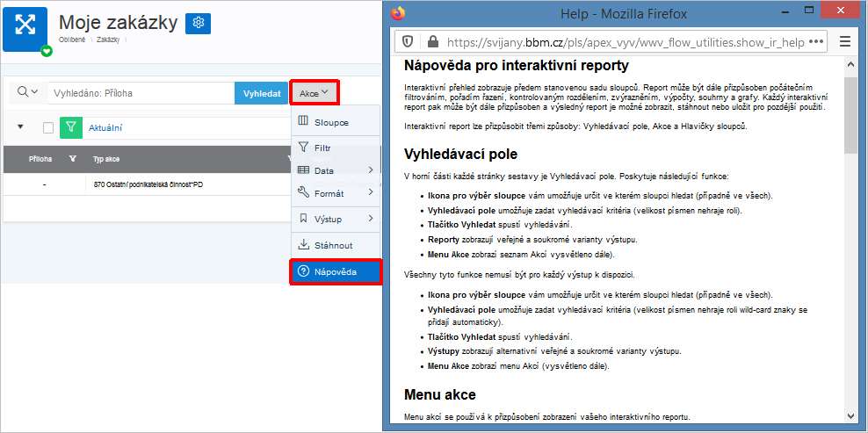Click the Výstup bookmark icon
The image size is (868, 433).
[x=303, y=219]
